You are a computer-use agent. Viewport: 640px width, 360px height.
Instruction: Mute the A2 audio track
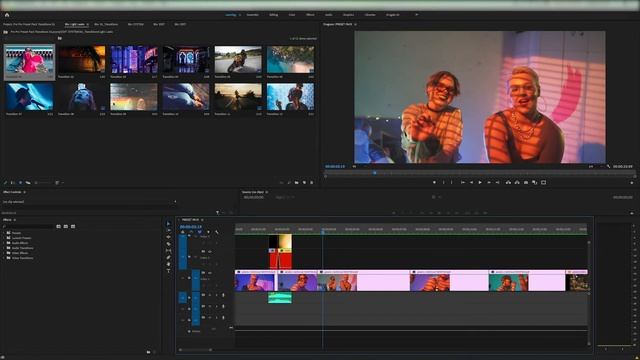tap(210, 306)
